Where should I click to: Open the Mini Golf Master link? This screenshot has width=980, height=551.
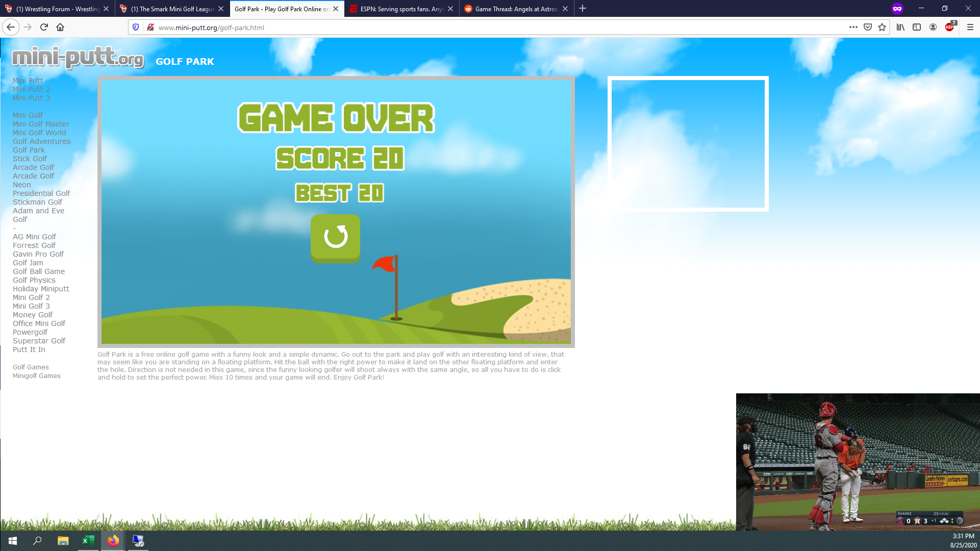coord(41,124)
